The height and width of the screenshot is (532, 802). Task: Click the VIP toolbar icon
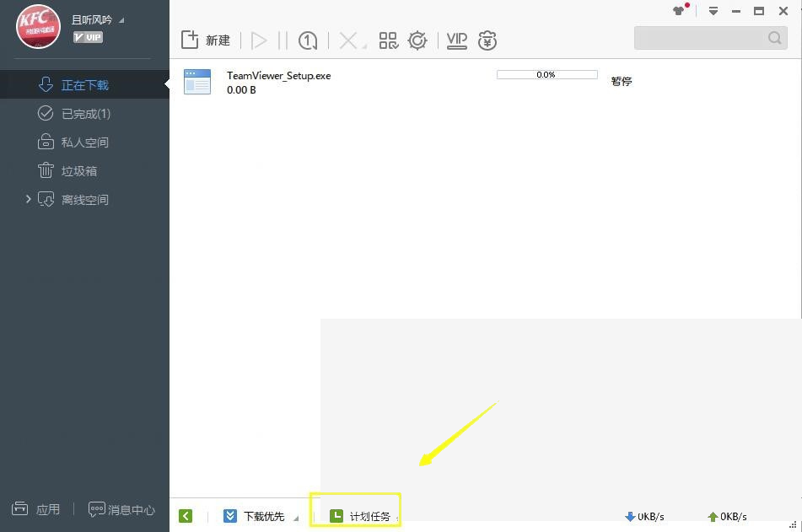point(457,40)
